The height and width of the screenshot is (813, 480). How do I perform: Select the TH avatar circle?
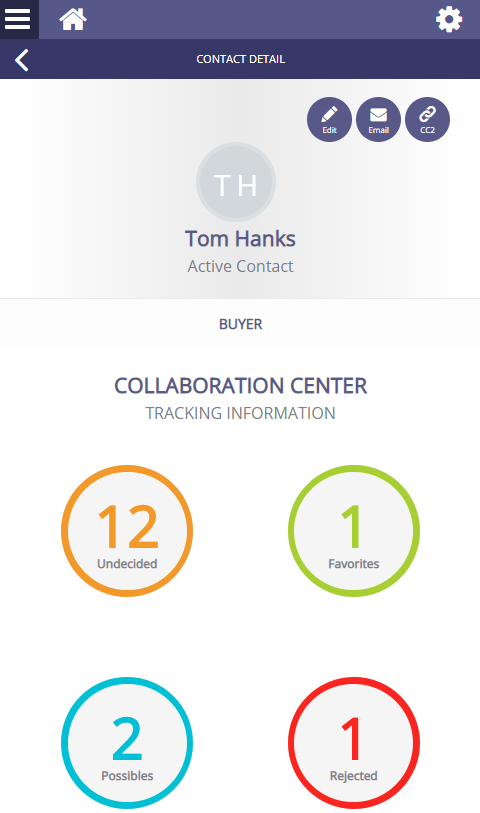236,183
